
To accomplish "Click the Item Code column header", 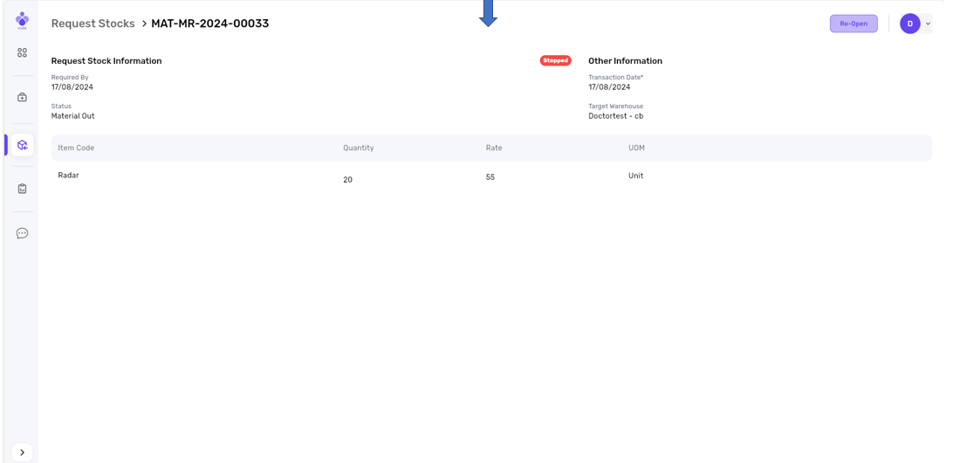I will pyautogui.click(x=76, y=148).
